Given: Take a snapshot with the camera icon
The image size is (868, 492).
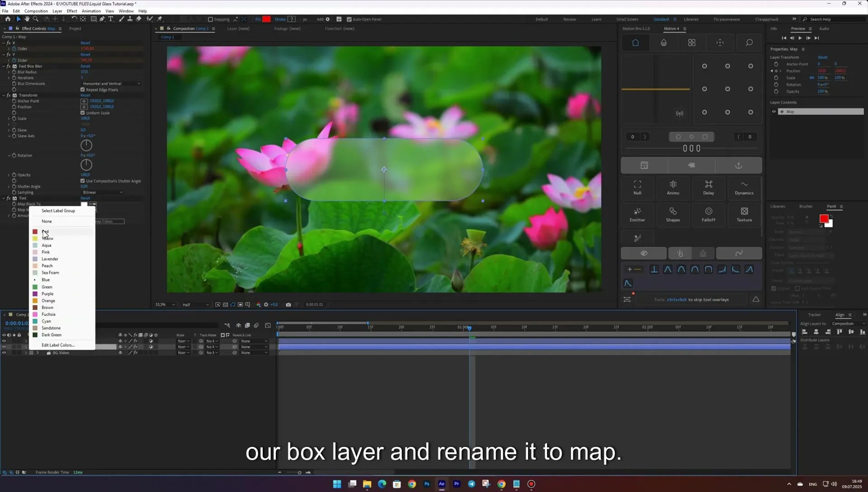Looking at the screenshot, I should point(288,304).
